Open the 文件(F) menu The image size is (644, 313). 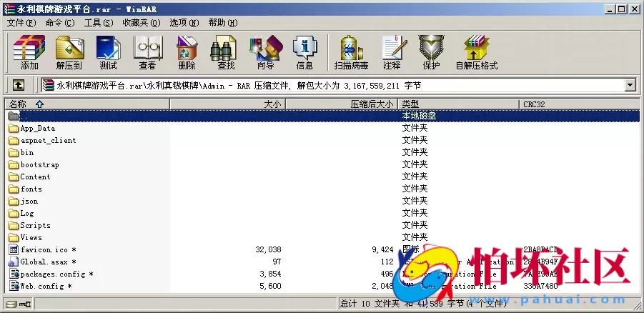21,23
